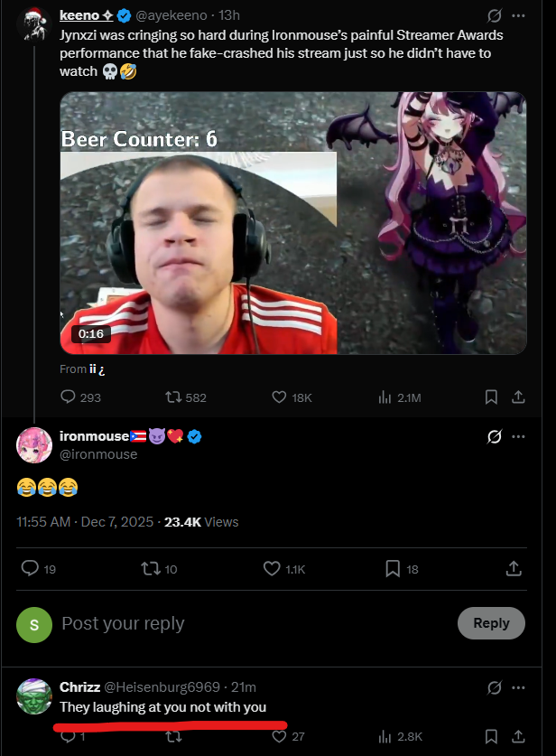Viewport: 556px width, 756px height.
Task: Like keeno's tweet with 18K likes
Action: (x=280, y=397)
